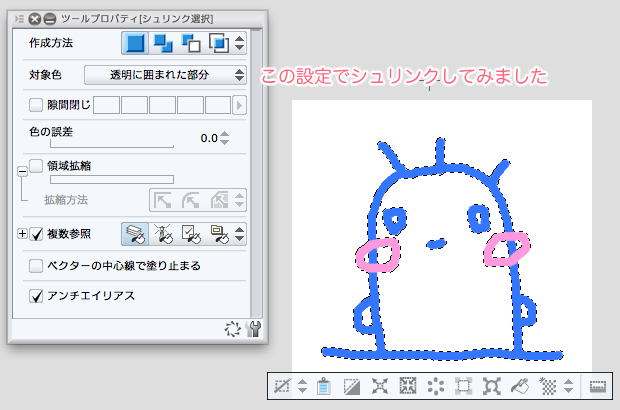This screenshot has width=620, height=410.
Task: Enable the 隙間閉じ checkbox
Action: pyautogui.click(x=36, y=104)
